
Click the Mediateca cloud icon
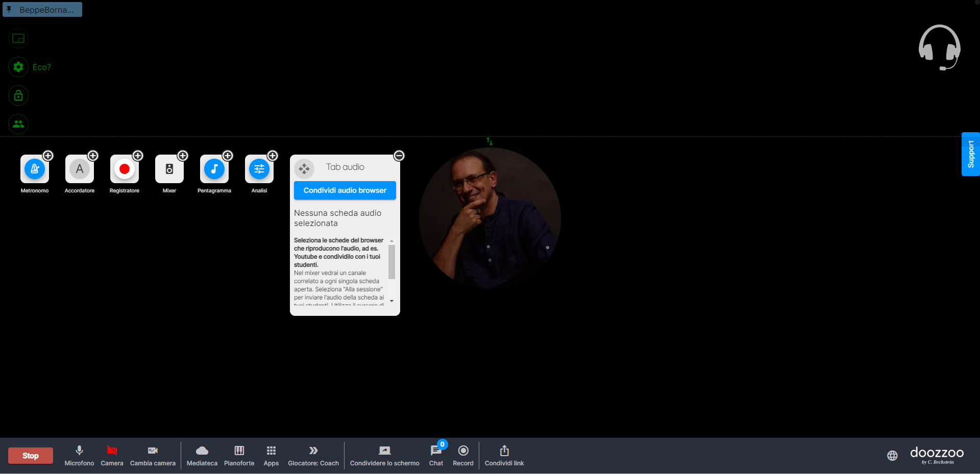(x=202, y=451)
